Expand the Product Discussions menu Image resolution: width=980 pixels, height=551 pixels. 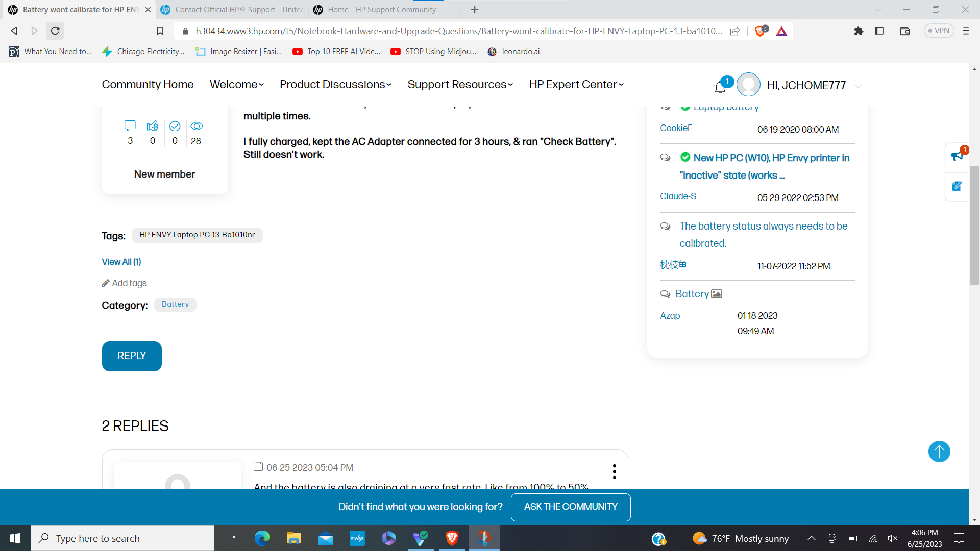point(335,85)
